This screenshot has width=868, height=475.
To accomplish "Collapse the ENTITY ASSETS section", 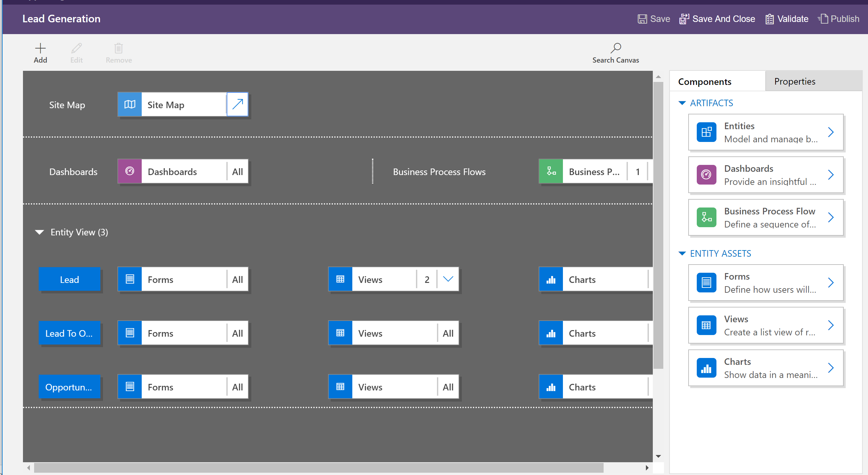I will 682,253.
